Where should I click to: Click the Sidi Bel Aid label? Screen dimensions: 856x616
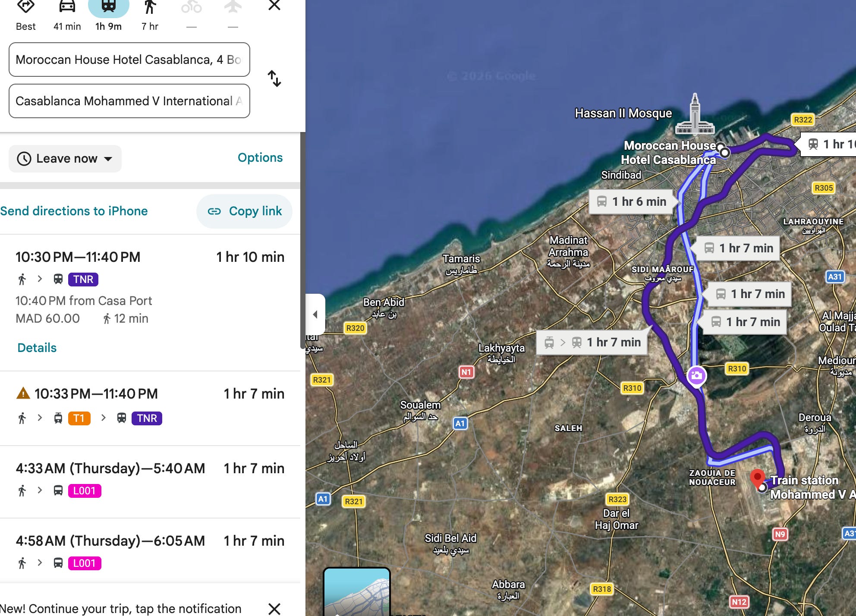(x=450, y=544)
